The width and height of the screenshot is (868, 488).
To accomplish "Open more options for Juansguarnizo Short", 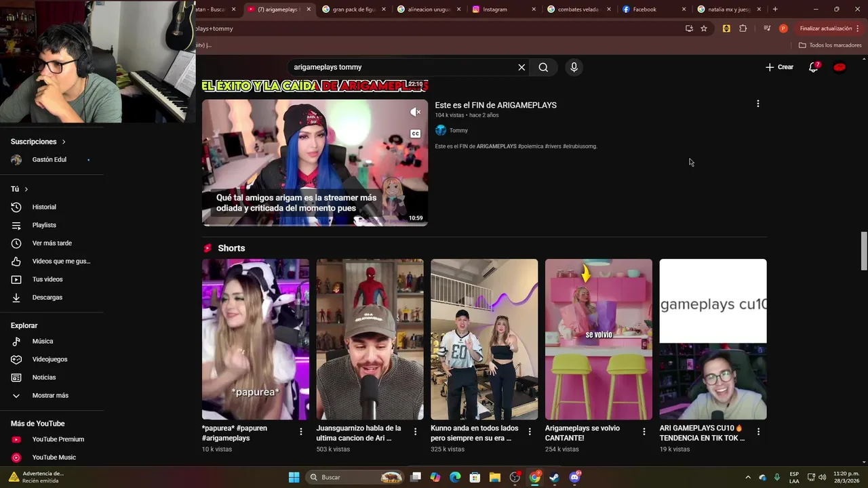I will pos(415,431).
